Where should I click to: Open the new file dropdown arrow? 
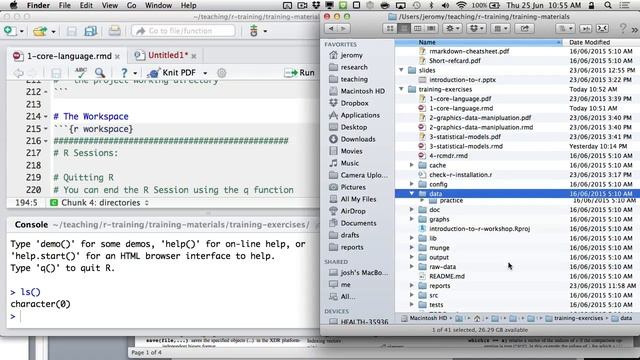(21, 31)
